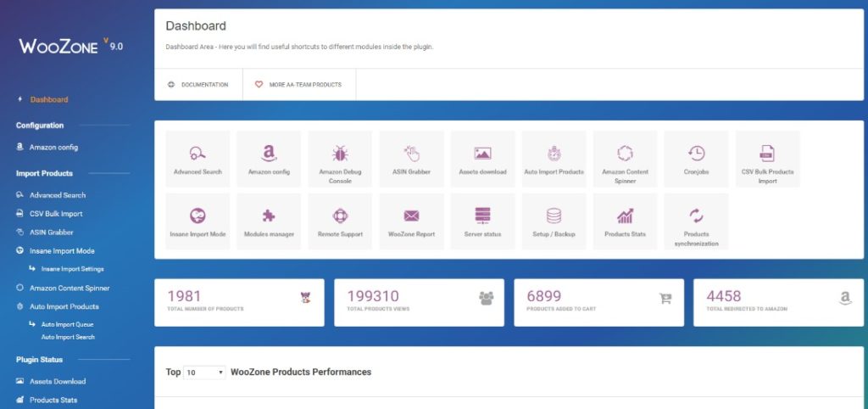This screenshot has width=868, height=409.
Task: Go to Advanced Search in sidebar
Action: 58,195
